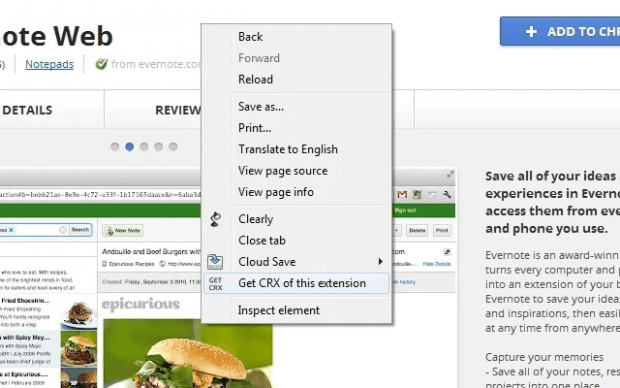Click the Cloud Save icon
The image size is (620, 388).
[215, 262]
